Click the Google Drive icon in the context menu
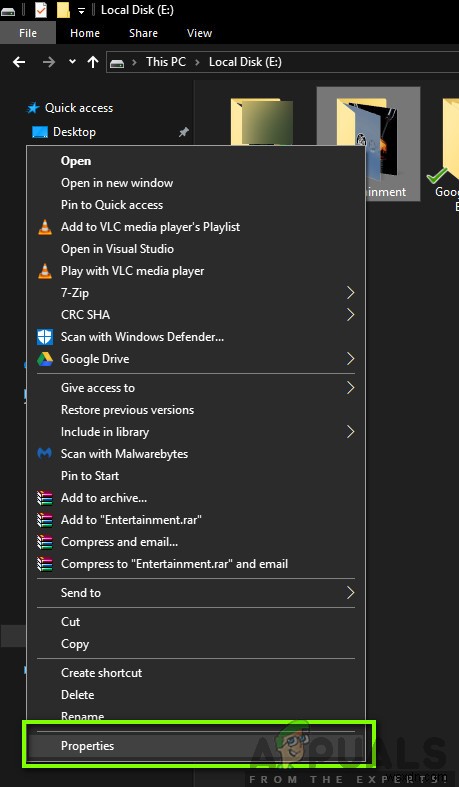This screenshot has height=787, width=459. pyautogui.click(x=45, y=359)
